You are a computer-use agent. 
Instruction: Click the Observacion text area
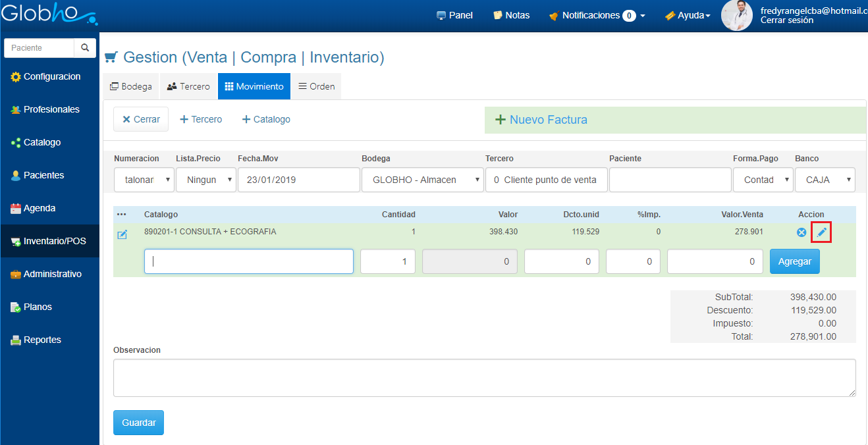(x=484, y=378)
